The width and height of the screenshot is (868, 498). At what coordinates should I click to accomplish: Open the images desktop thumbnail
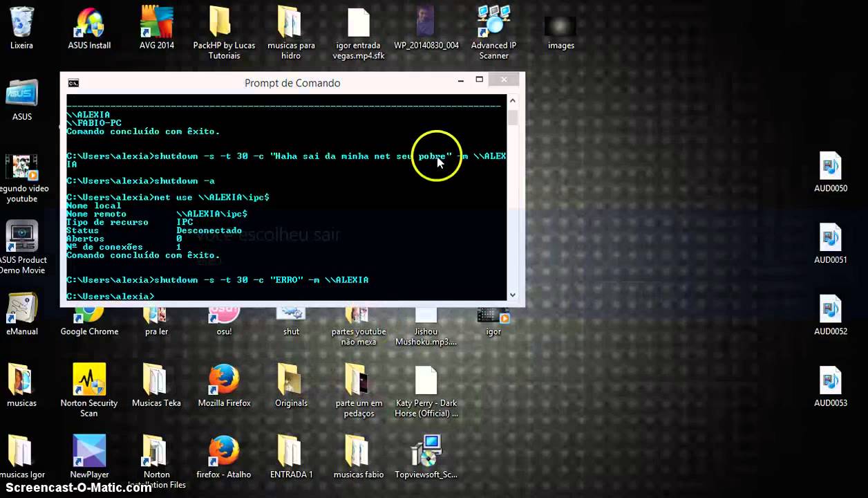tap(560, 26)
